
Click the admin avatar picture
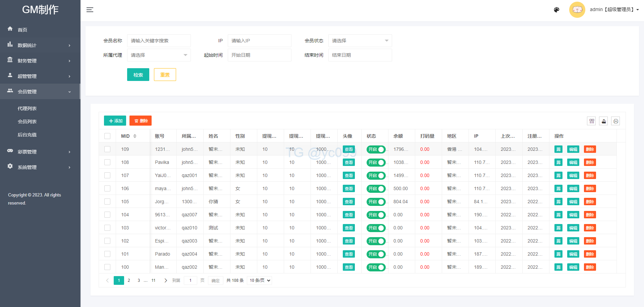pyautogui.click(x=577, y=10)
